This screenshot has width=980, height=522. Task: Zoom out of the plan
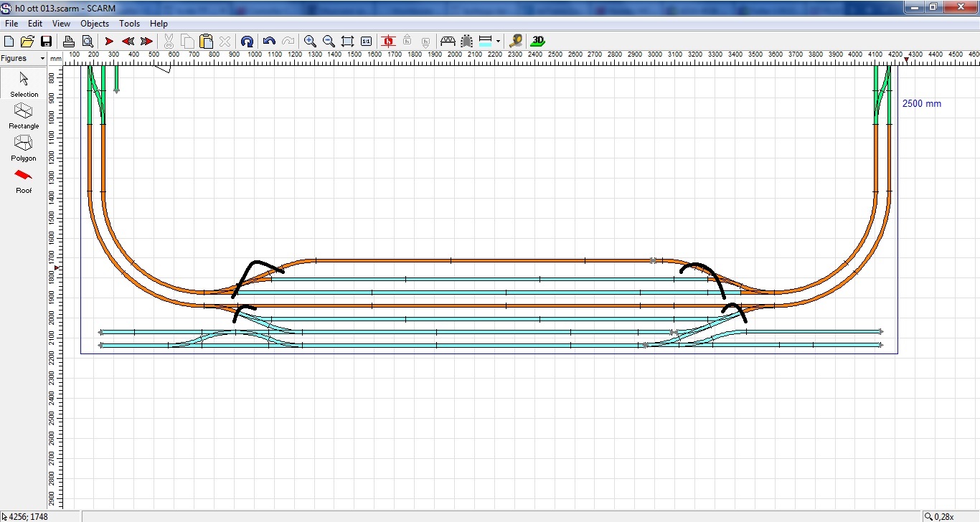(329, 42)
